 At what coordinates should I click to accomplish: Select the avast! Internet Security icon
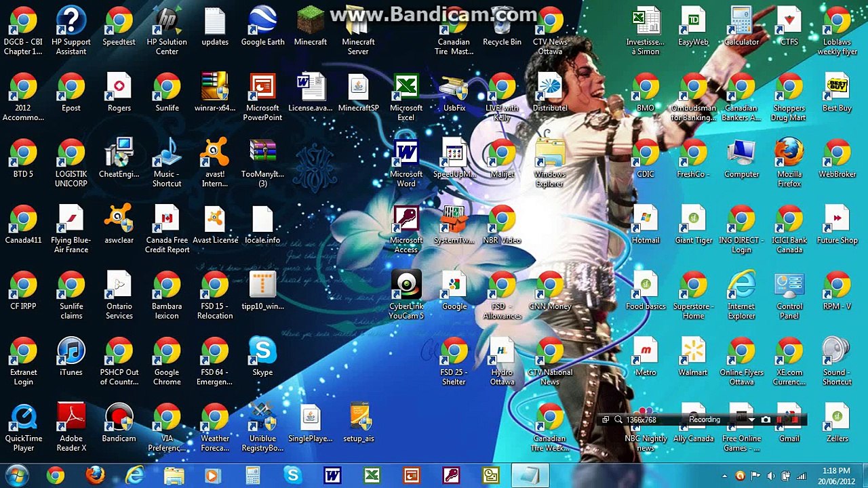click(215, 163)
